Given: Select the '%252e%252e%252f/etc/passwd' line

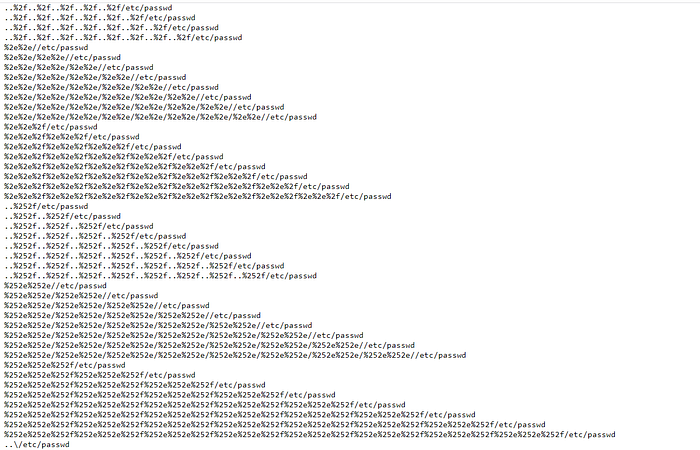Looking at the screenshot, I should point(65,365).
